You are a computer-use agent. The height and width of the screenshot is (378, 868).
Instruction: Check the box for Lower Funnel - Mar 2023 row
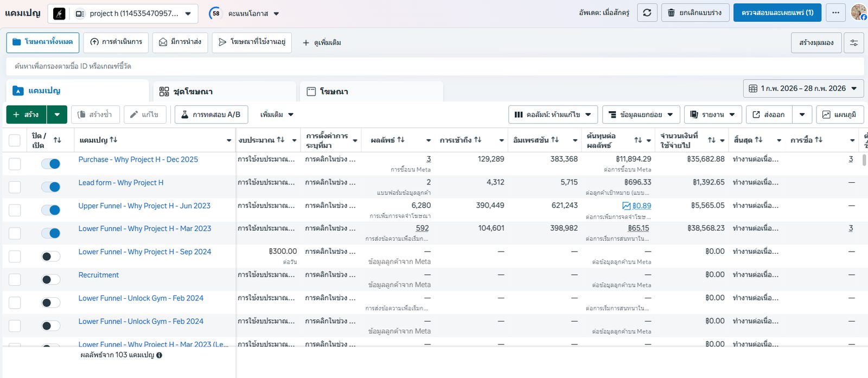pos(15,233)
